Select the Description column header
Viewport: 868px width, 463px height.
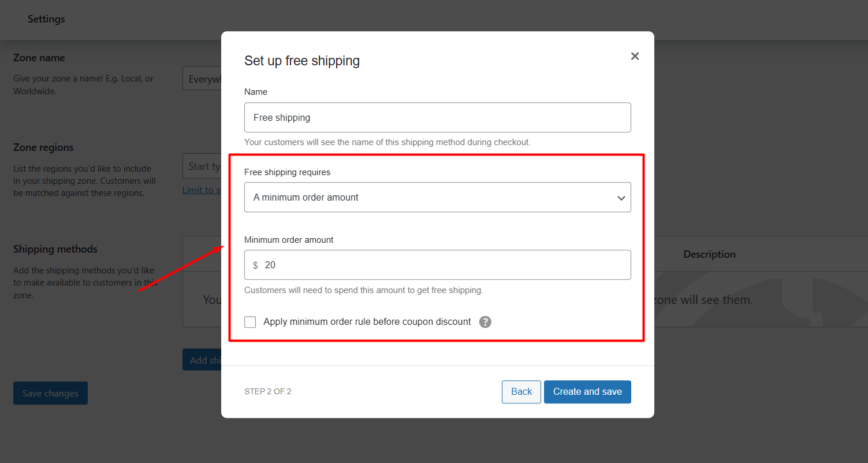pos(709,254)
